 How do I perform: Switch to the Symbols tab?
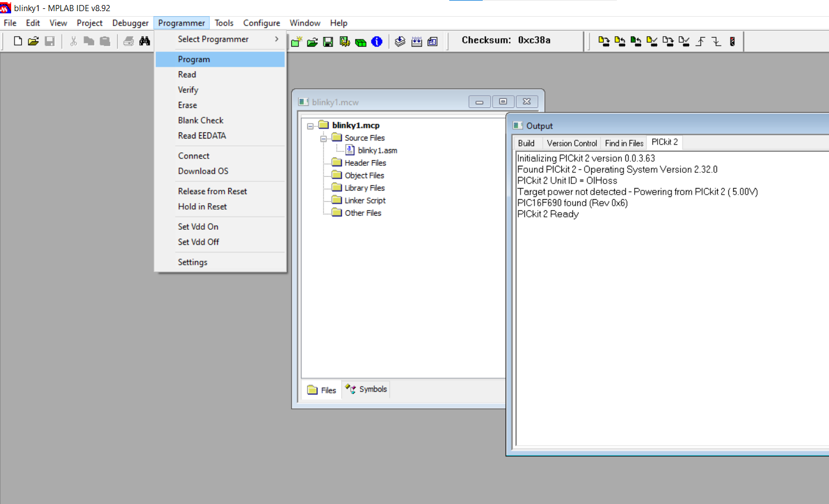pyautogui.click(x=366, y=389)
